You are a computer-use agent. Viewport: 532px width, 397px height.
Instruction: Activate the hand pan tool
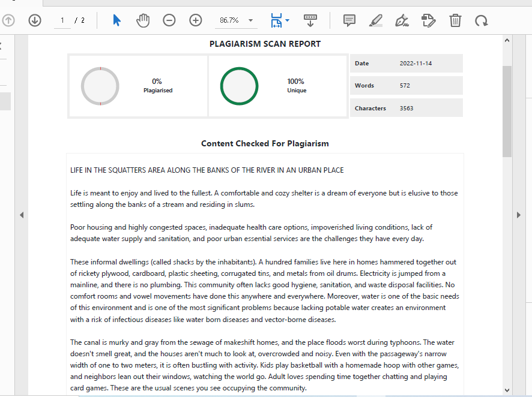pyautogui.click(x=143, y=20)
